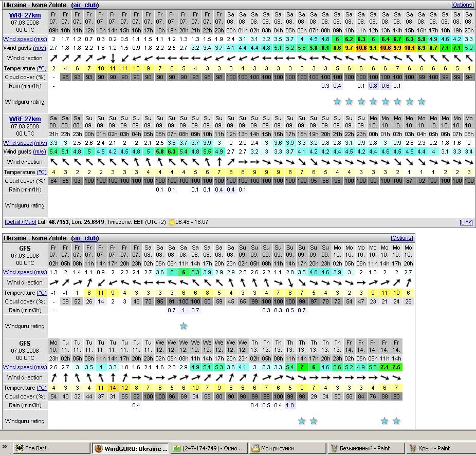476x456 pixels.
Task: Click orange 10.6 wind gust cell at Sa 11h
Action: pos(361,48)
